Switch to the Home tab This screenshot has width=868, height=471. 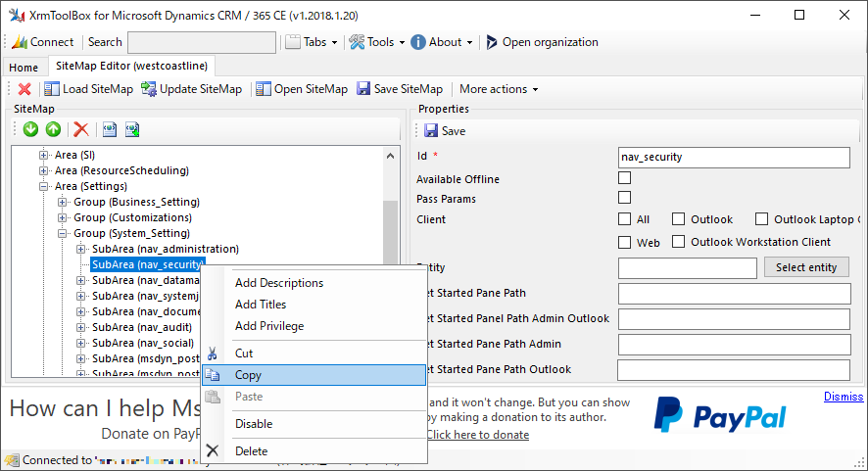[24, 68]
